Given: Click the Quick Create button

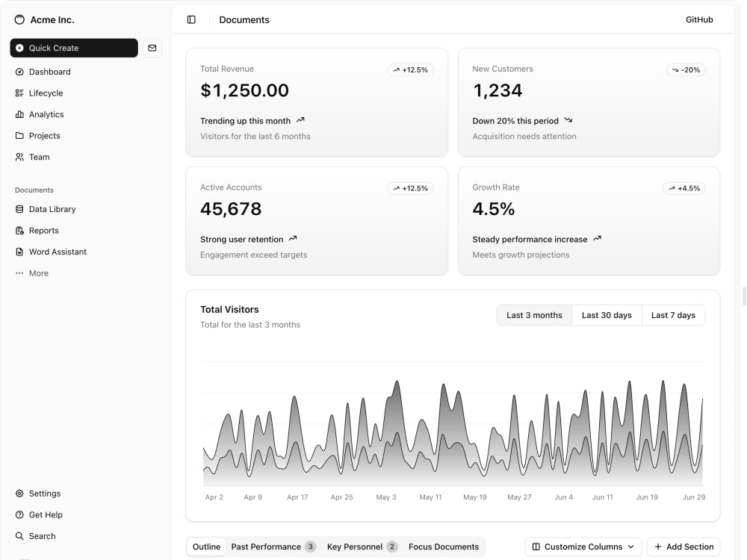Looking at the screenshot, I should coord(74,48).
